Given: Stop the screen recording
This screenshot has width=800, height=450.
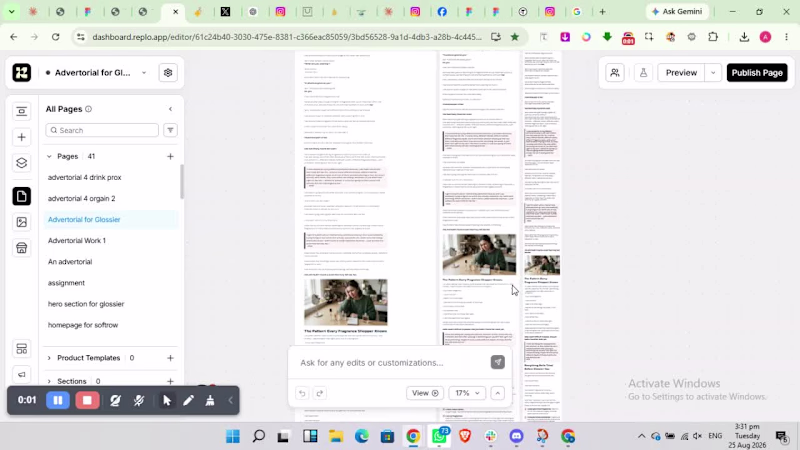Looking at the screenshot, I should pyautogui.click(x=87, y=401).
